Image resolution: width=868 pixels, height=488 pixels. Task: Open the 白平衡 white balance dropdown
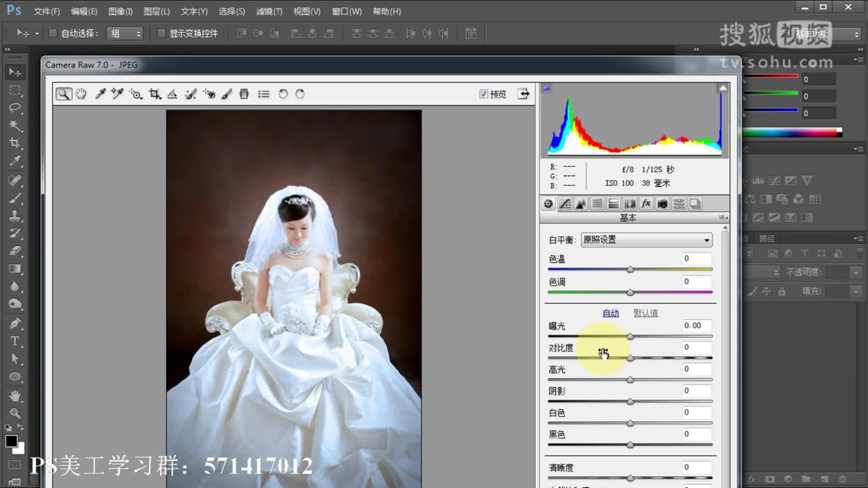click(x=647, y=240)
